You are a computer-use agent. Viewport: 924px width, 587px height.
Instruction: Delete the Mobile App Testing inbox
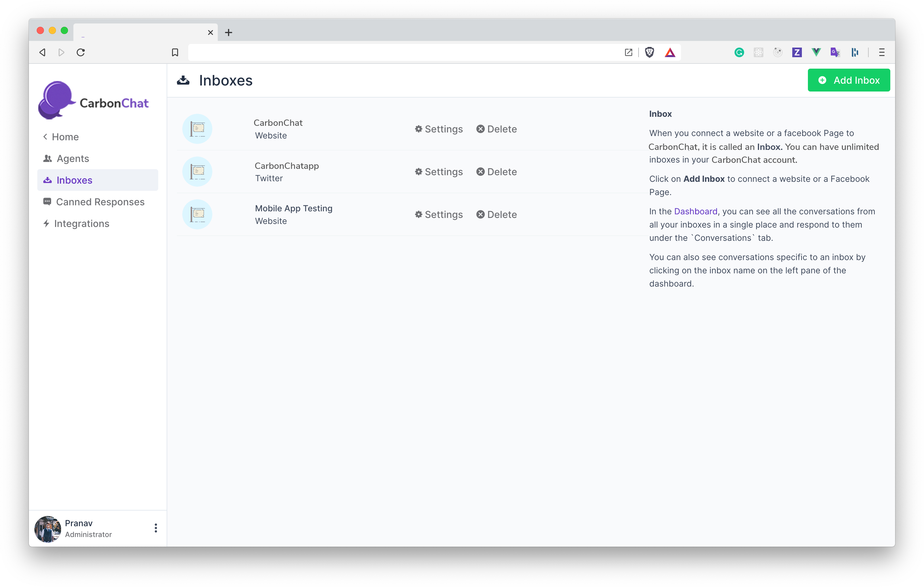(x=497, y=214)
